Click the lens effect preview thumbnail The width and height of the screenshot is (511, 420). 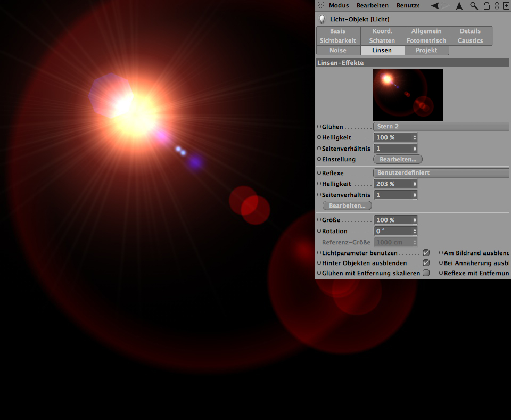point(408,95)
